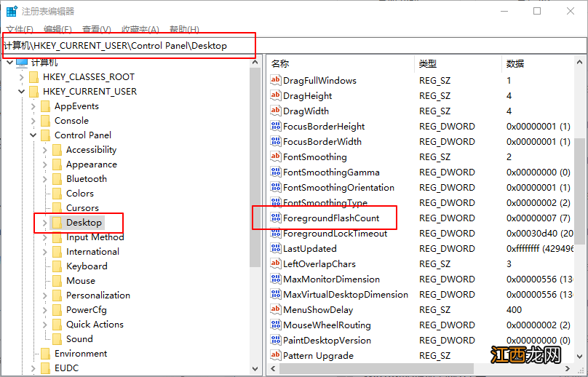Click the DragFullWindows string value icon
The image size is (588, 377).
[275, 81]
